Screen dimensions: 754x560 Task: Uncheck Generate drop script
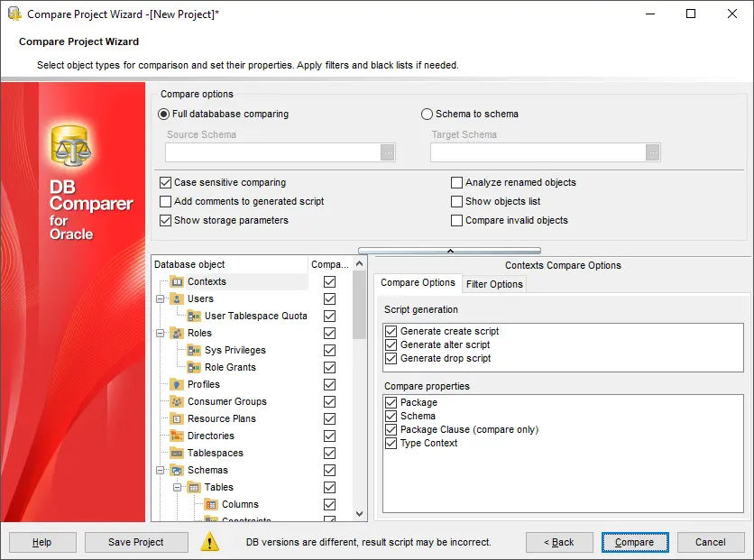pos(391,359)
